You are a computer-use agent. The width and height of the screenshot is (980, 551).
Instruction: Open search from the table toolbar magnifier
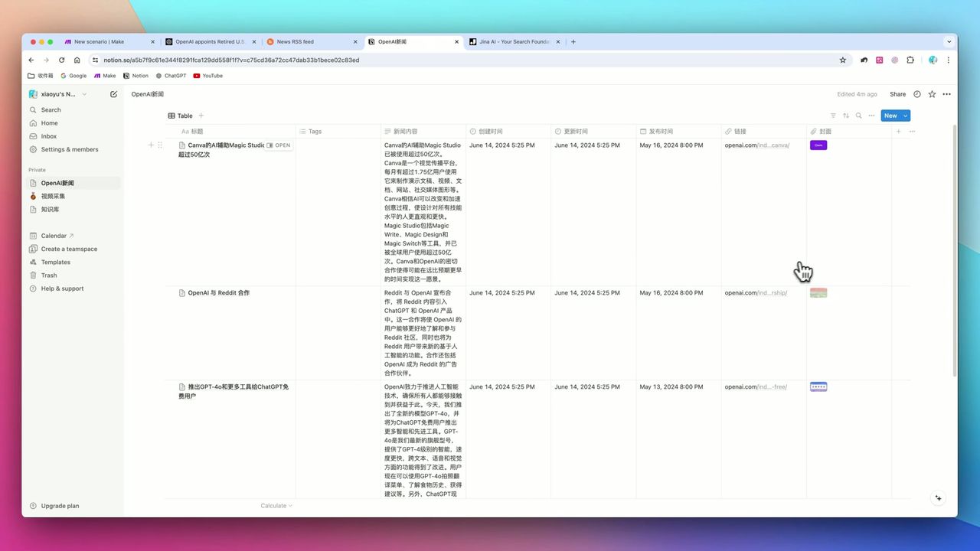click(x=858, y=116)
